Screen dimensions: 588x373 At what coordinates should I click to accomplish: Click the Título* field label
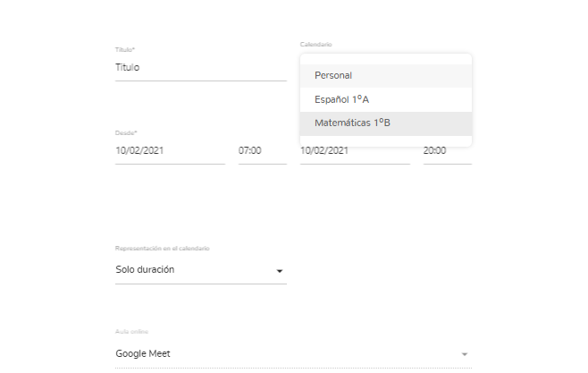(x=125, y=49)
